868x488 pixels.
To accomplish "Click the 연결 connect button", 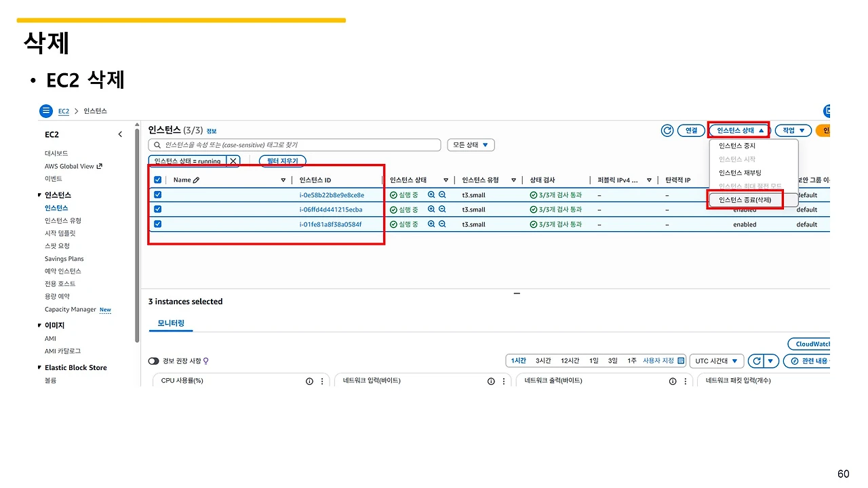I will 691,131.
